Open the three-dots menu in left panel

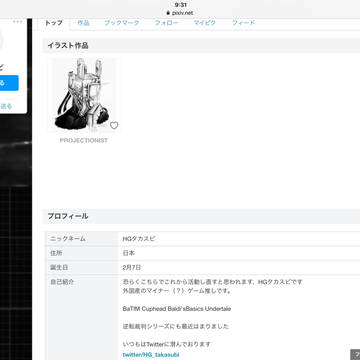coord(18,22)
